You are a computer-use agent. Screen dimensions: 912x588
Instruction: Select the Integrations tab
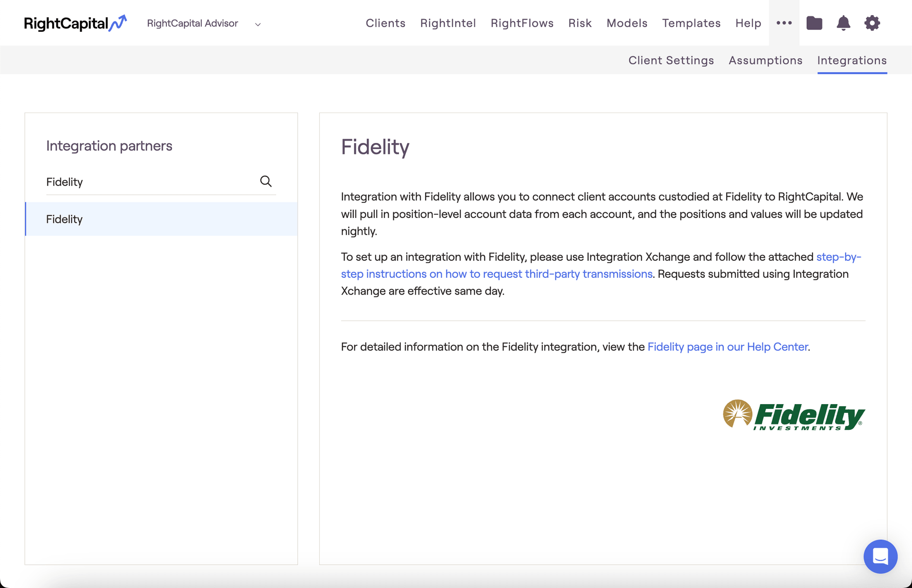852,60
